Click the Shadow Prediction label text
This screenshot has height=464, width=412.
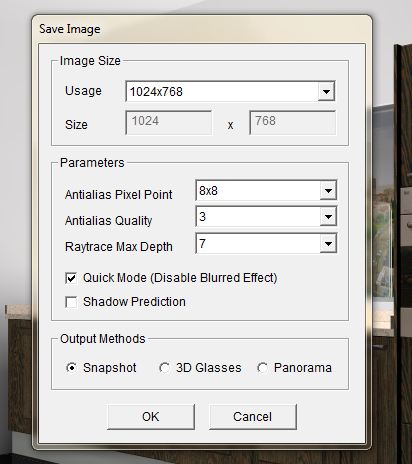point(134,302)
